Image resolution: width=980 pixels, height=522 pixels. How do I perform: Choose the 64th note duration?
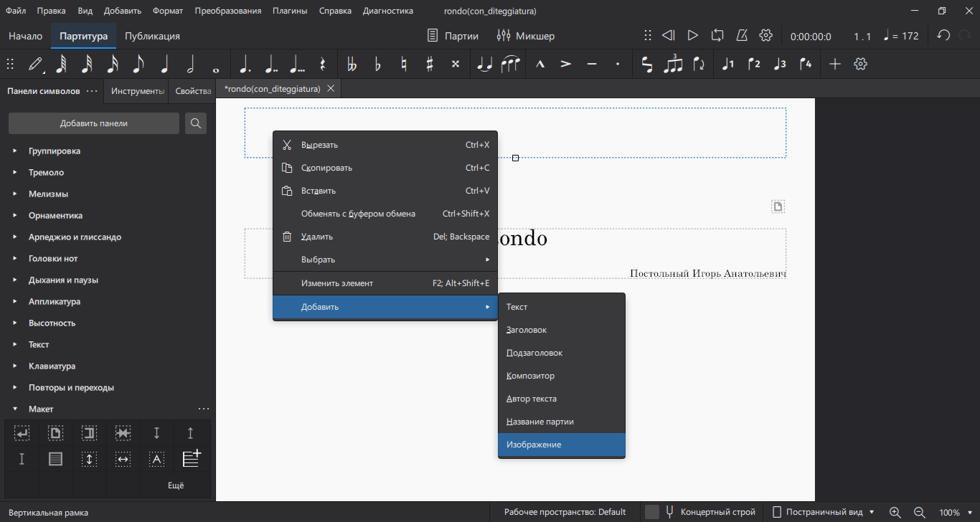(60, 64)
